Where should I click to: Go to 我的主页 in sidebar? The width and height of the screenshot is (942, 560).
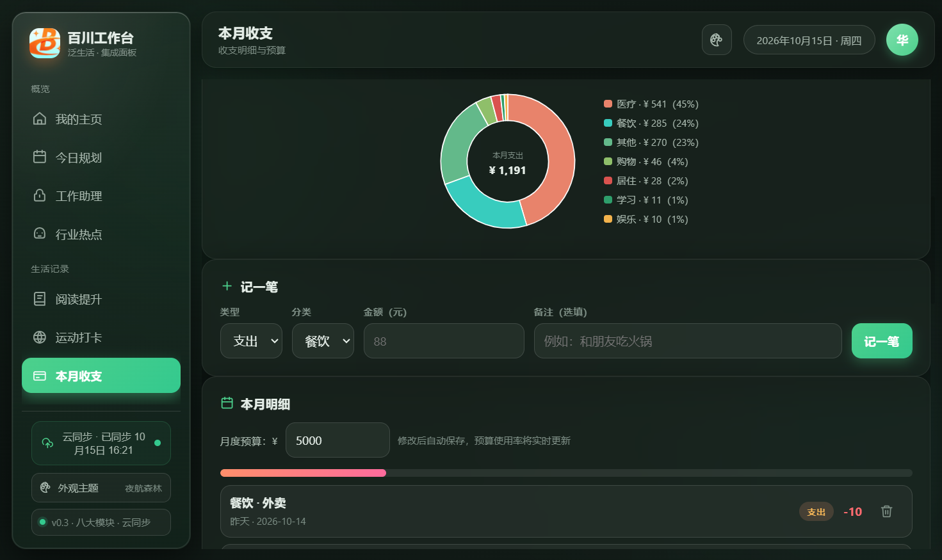[x=101, y=119]
